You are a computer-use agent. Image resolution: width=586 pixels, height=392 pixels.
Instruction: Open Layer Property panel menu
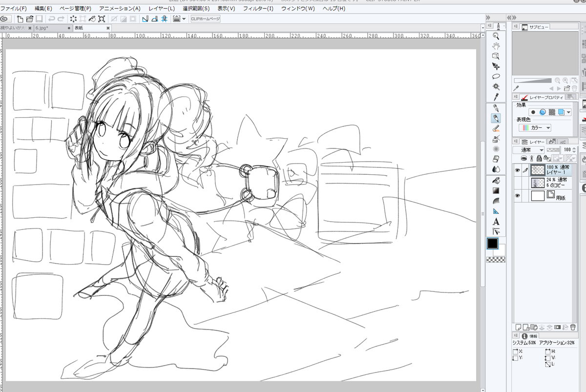click(x=516, y=97)
